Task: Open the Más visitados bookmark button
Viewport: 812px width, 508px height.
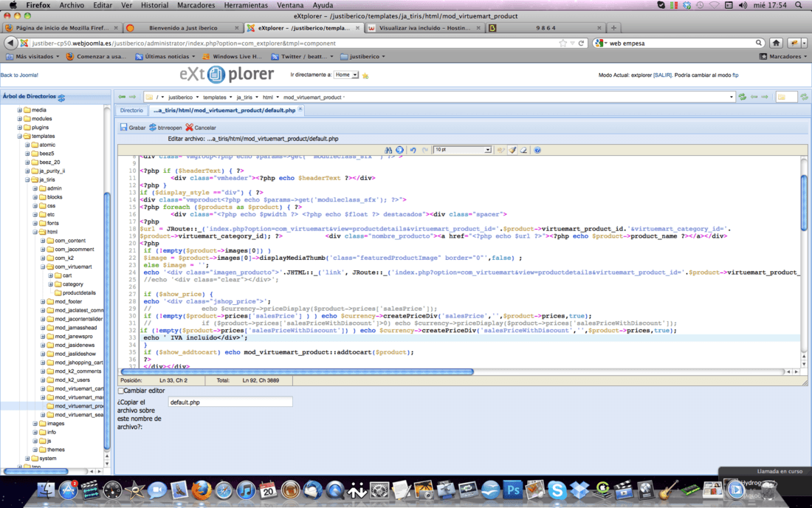Action: click(32, 56)
